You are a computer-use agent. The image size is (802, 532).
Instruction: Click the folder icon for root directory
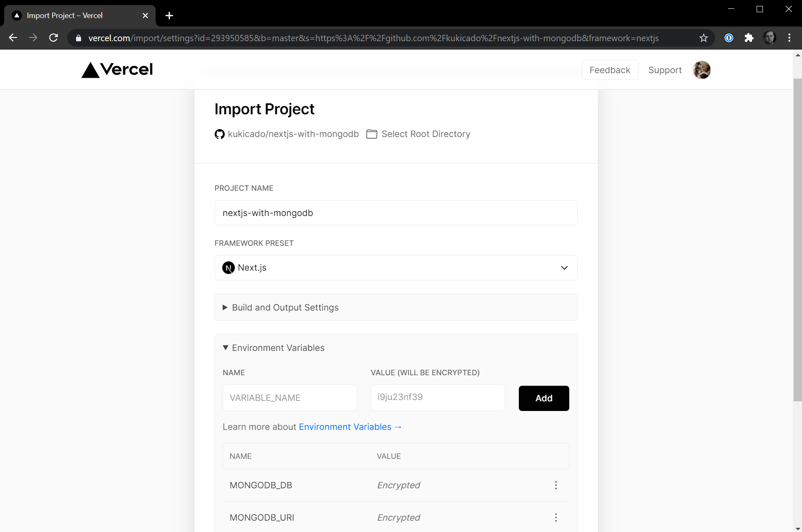tap(371, 134)
